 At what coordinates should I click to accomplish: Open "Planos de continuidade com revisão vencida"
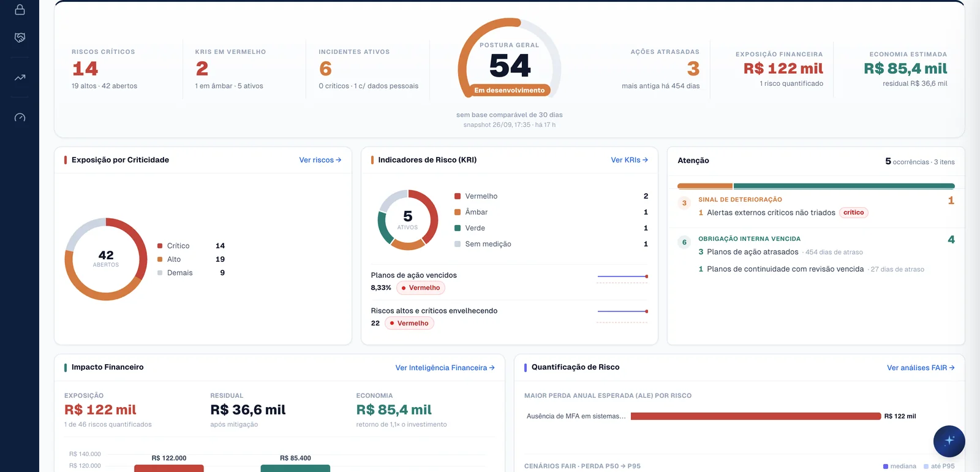click(785, 269)
